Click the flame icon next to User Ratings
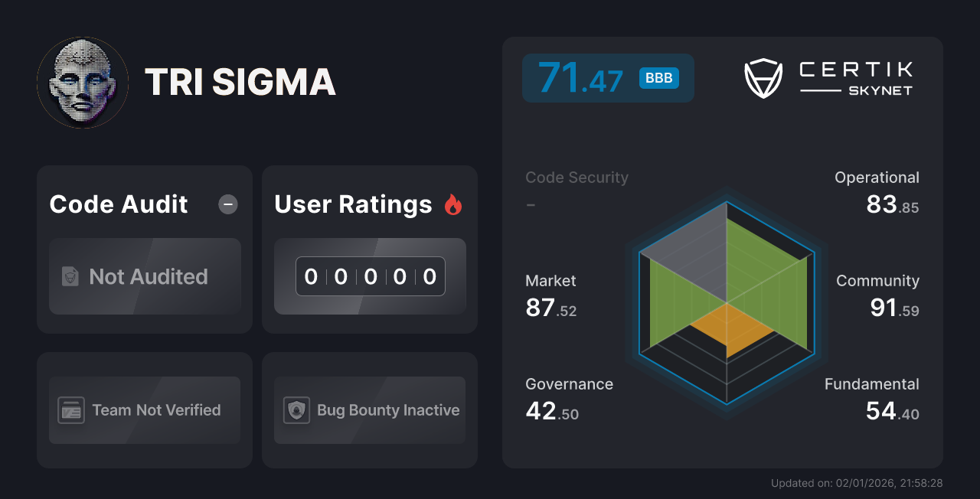 point(453,204)
